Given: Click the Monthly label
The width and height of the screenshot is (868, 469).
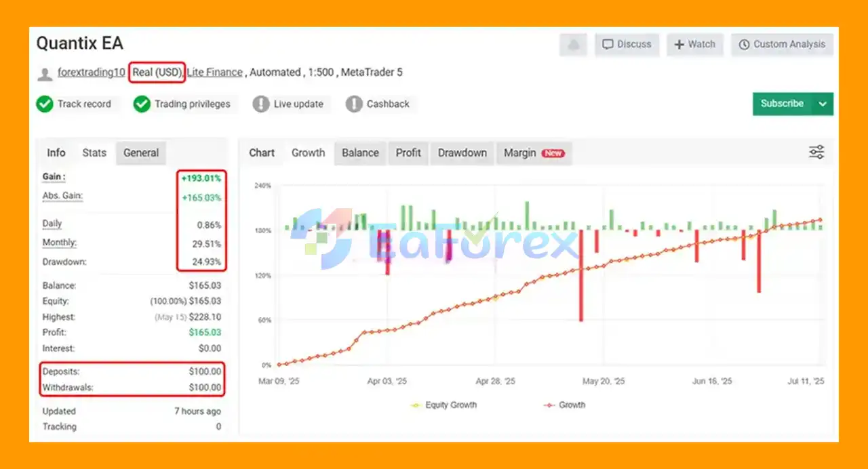Looking at the screenshot, I should point(60,242).
